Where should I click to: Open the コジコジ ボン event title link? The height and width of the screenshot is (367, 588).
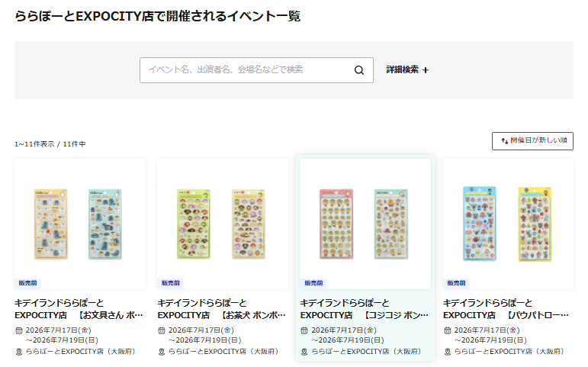pos(365,309)
